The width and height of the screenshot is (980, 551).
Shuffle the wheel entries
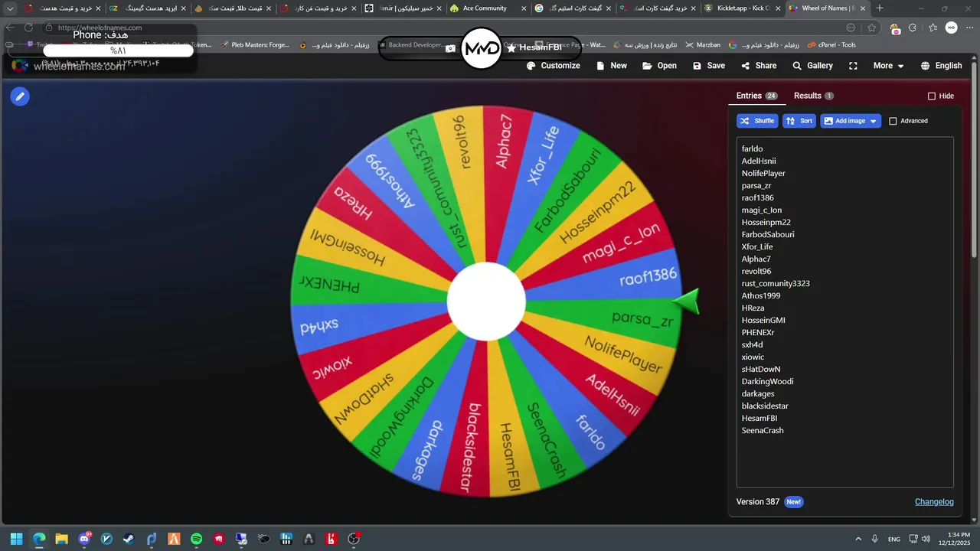click(x=757, y=121)
